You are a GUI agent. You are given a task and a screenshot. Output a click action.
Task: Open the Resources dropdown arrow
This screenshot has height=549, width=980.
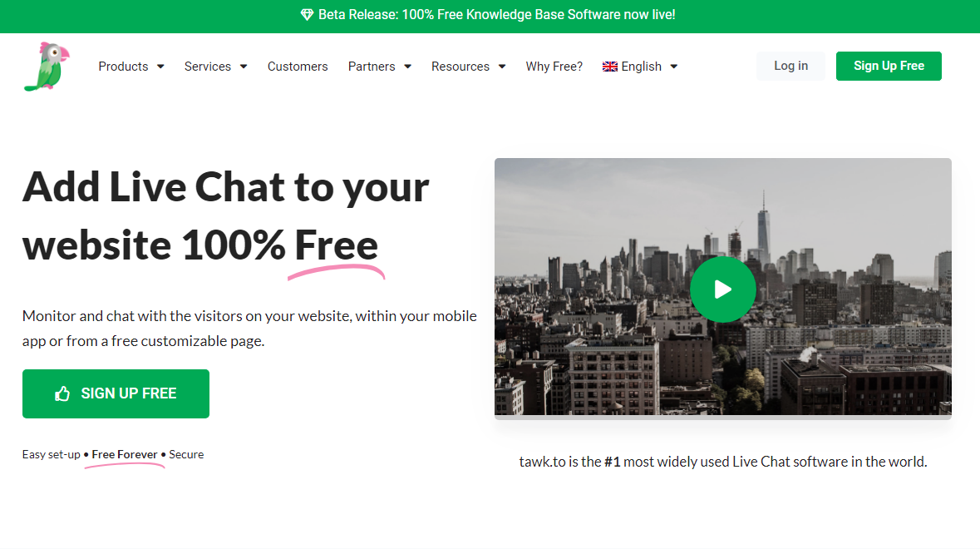click(x=502, y=67)
